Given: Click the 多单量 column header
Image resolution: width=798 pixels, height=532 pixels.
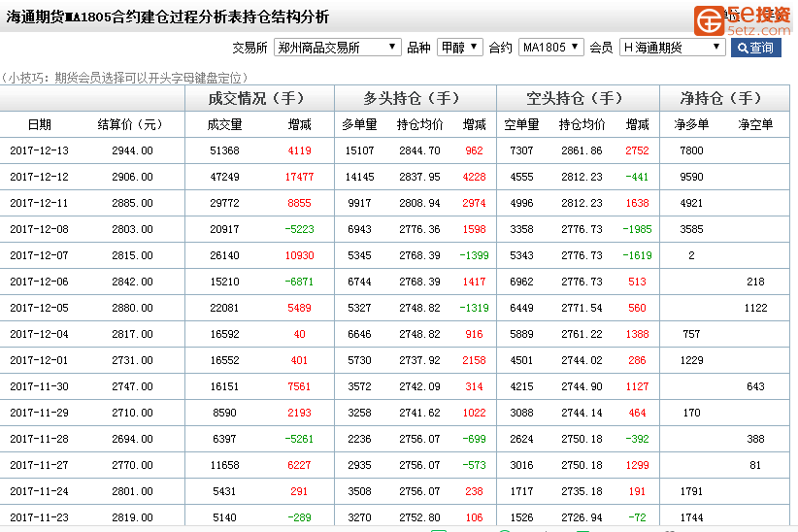Looking at the screenshot, I should pos(359,124).
